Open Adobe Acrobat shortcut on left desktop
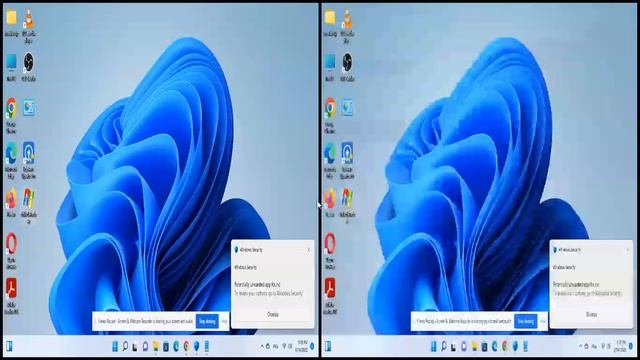640x360 pixels. (x=11, y=289)
